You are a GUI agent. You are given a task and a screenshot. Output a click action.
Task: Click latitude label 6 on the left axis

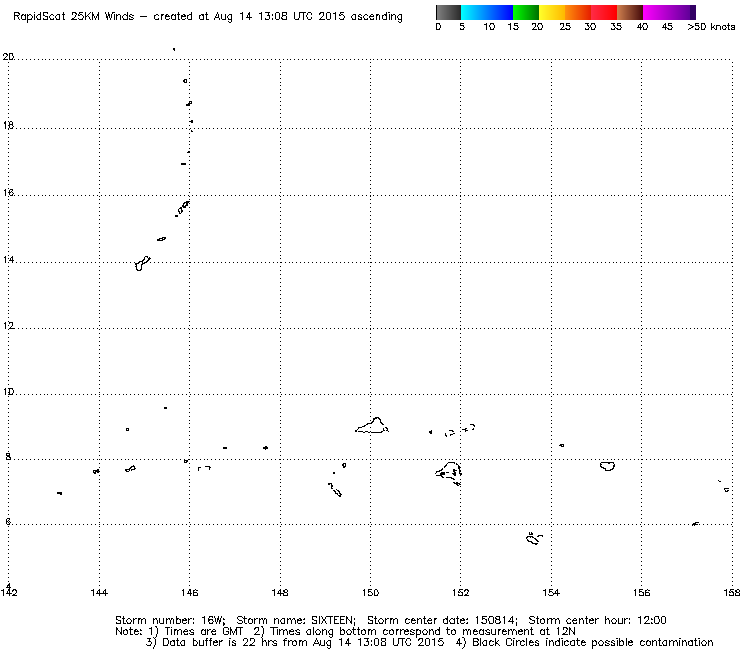pyautogui.click(x=8, y=522)
